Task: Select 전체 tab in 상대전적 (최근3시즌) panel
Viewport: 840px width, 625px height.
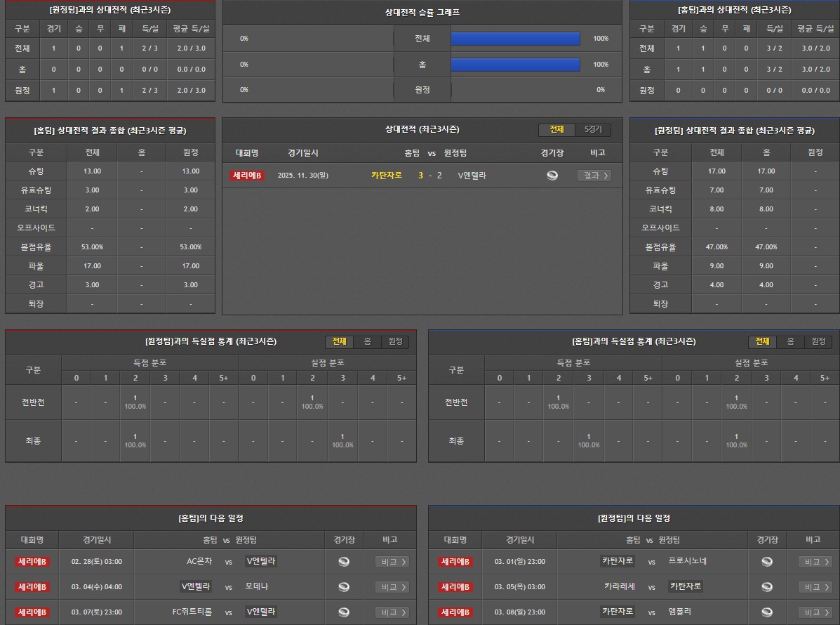Action: pos(556,130)
